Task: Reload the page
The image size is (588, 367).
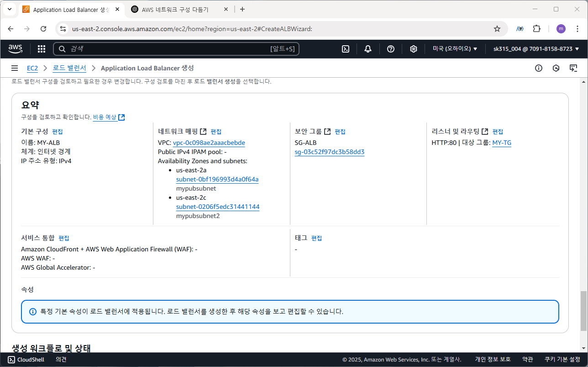Action: tap(43, 29)
